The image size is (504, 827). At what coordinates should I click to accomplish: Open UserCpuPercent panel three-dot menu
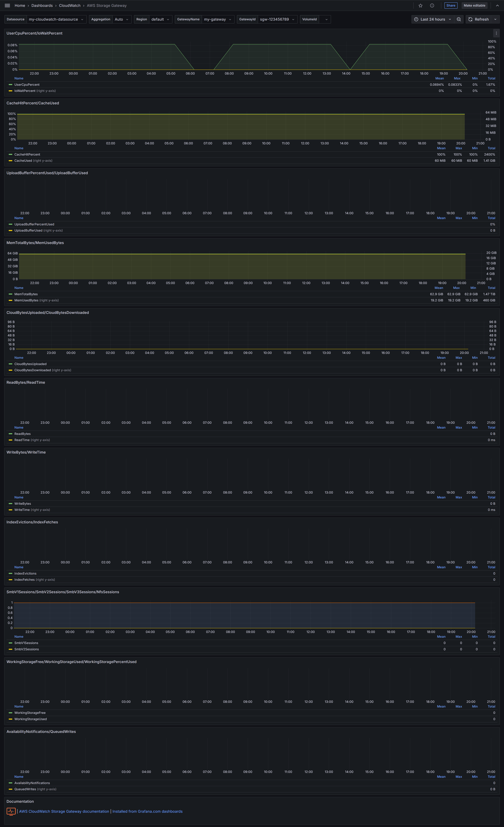coord(496,33)
